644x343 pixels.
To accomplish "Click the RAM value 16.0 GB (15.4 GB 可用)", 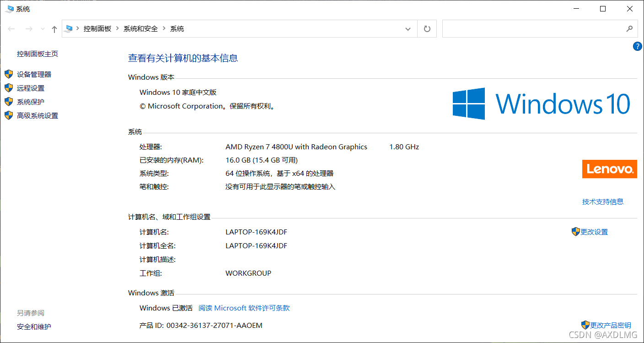I will (262, 160).
